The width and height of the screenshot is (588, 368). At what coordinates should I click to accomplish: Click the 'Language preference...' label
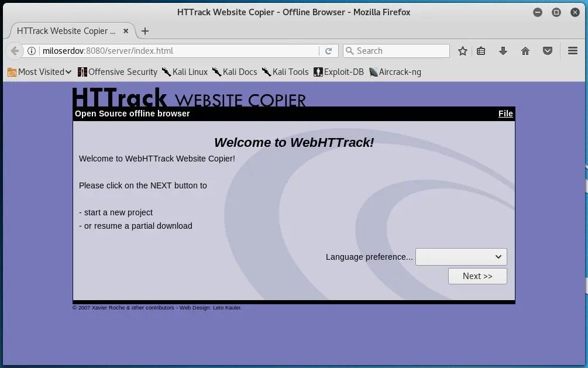pos(369,257)
